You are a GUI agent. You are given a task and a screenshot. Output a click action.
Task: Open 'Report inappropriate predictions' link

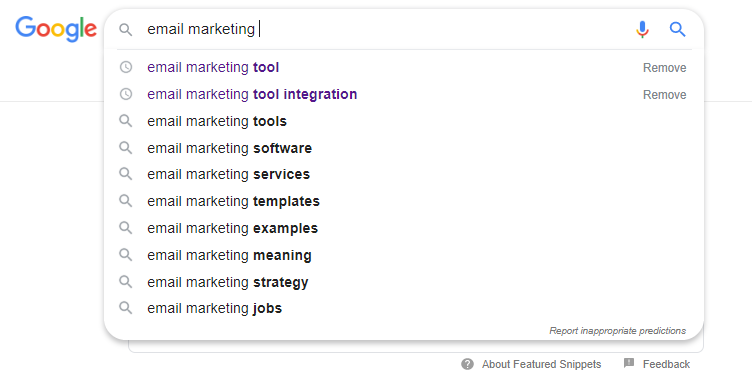click(617, 330)
